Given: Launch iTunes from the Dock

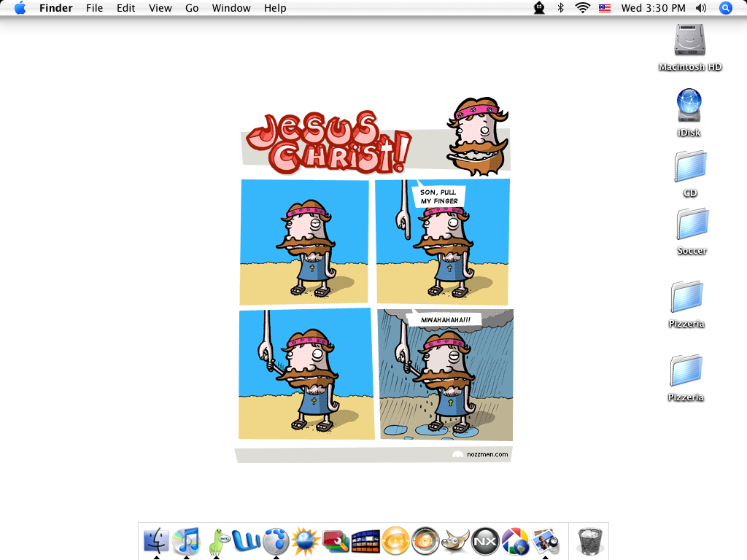Looking at the screenshot, I should click(x=186, y=541).
